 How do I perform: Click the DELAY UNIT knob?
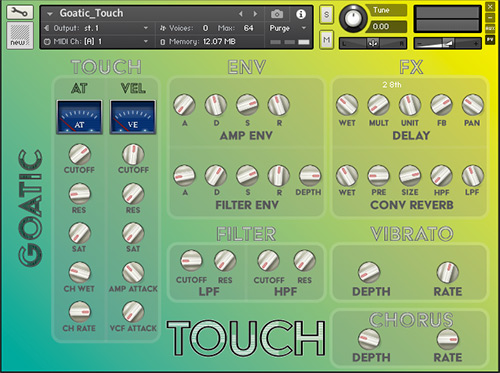point(410,105)
